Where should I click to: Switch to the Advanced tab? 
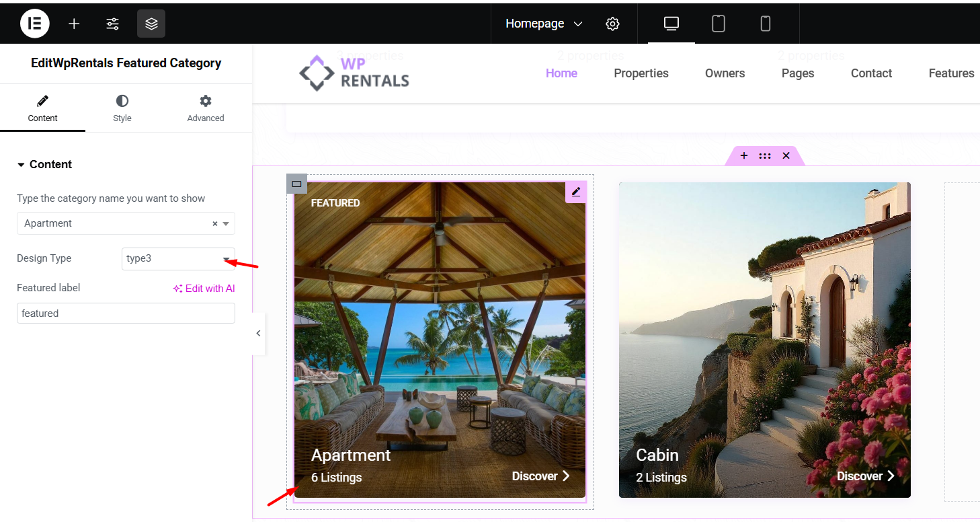click(205, 108)
